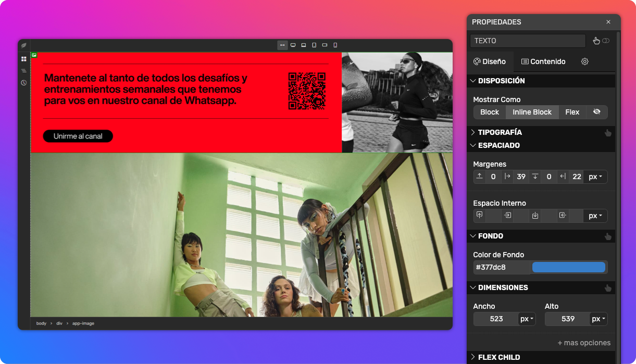636x364 pixels.
Task: Click the QR code on red banner
Action: (x=307, y=91)
